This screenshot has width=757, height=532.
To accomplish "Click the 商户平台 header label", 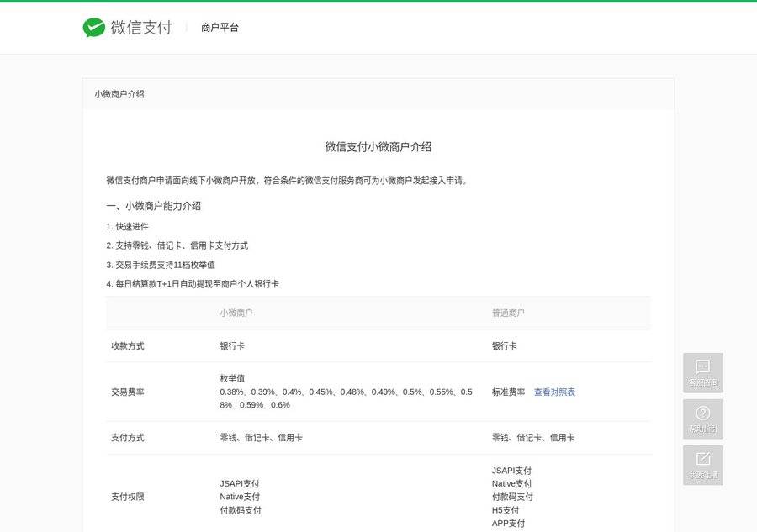I will coord(220,28).
